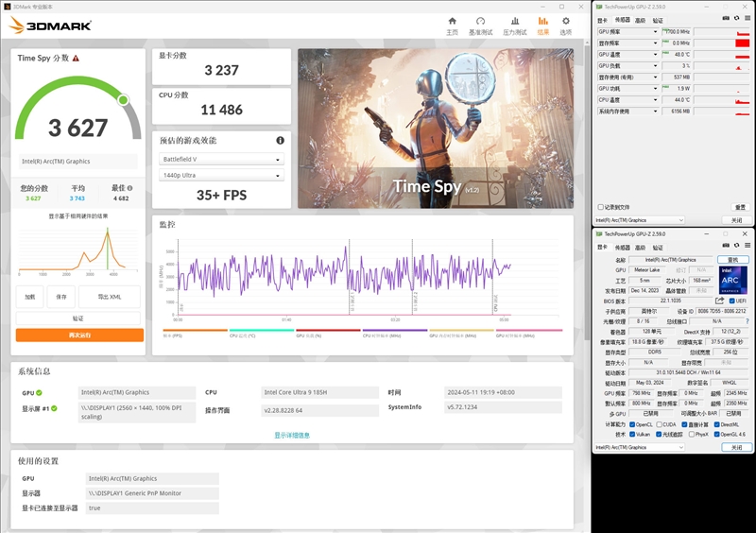Go to the Benchmarks (基准测试) section
756x533 pixels.
(x=480, y=26)
